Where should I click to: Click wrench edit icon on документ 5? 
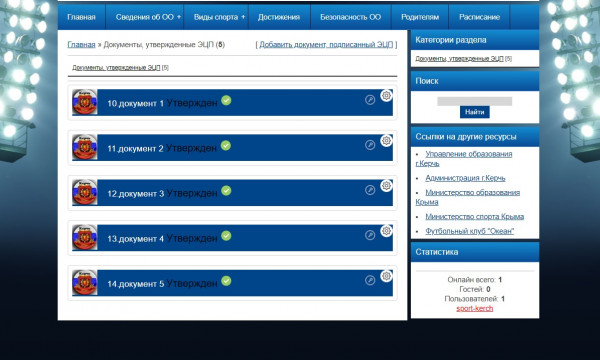coord(370,280)
